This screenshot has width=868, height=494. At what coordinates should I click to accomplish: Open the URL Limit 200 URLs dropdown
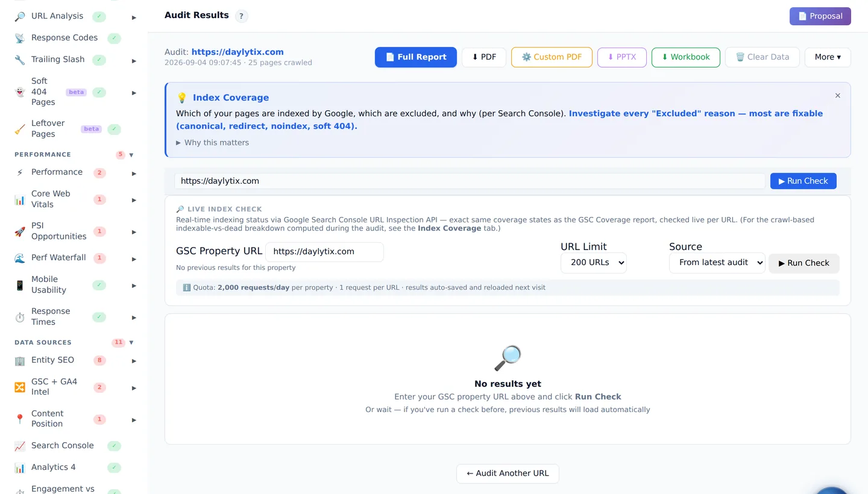coord(594,263)
